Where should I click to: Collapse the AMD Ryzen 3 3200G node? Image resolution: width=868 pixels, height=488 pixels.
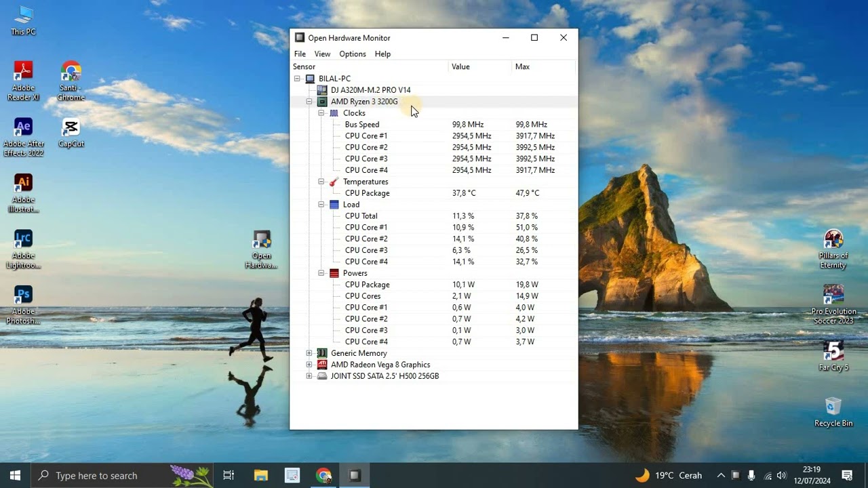309,102
